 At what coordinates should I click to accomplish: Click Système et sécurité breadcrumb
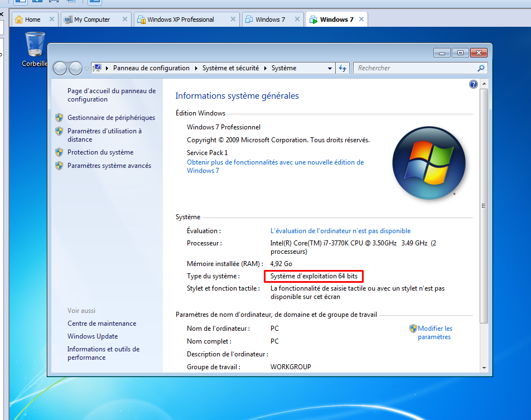[230, 68]
